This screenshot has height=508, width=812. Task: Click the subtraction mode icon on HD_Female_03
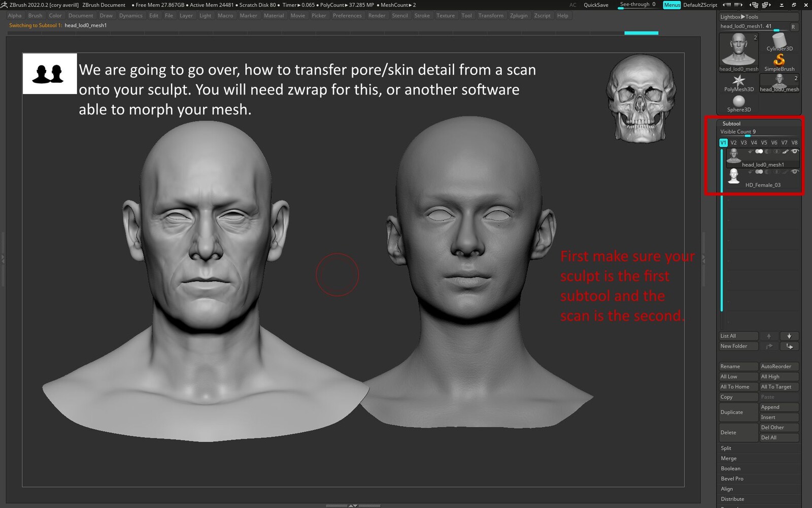coord(768,172)
